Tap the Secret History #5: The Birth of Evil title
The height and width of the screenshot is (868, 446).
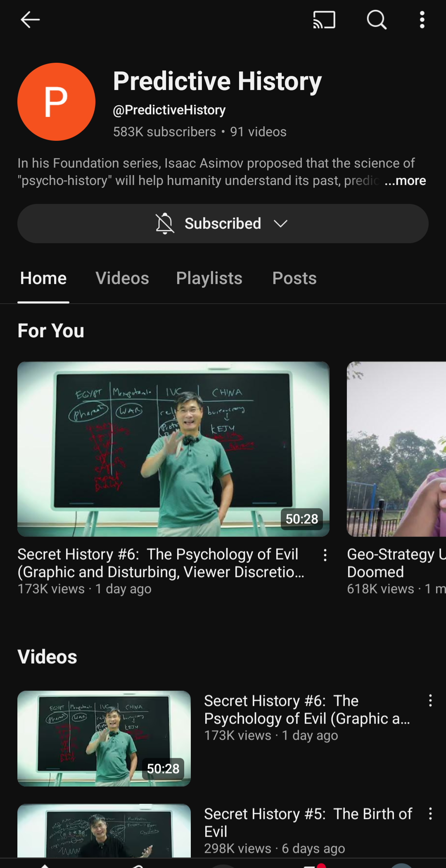click(x=308, y=823)
